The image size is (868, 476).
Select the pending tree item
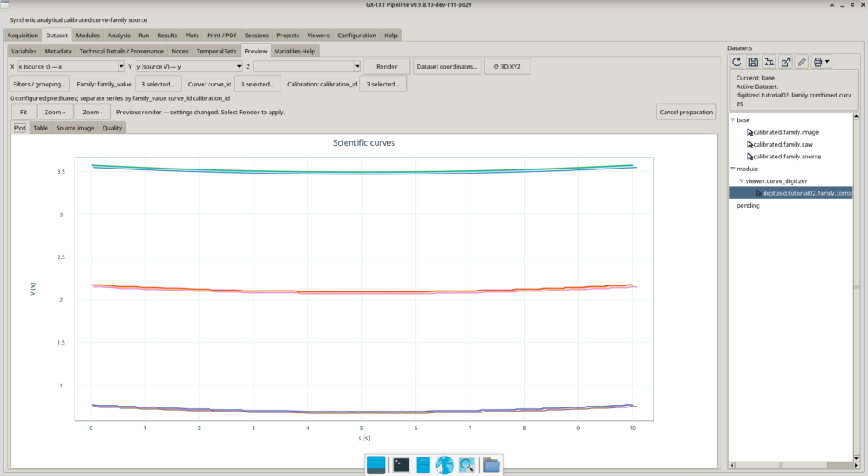pyautogui.click(x=748, y=205)
